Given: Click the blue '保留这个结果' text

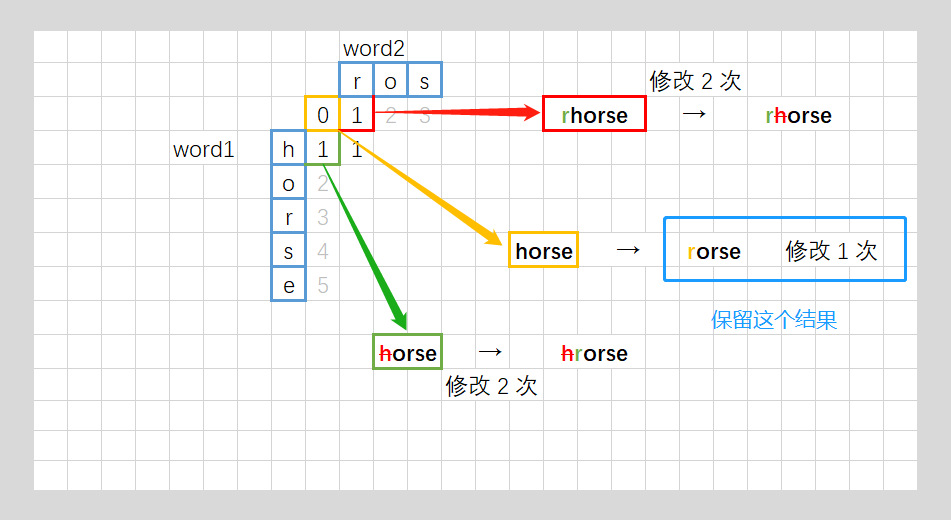Looking at the screenshot, I should tap(774, 320).
